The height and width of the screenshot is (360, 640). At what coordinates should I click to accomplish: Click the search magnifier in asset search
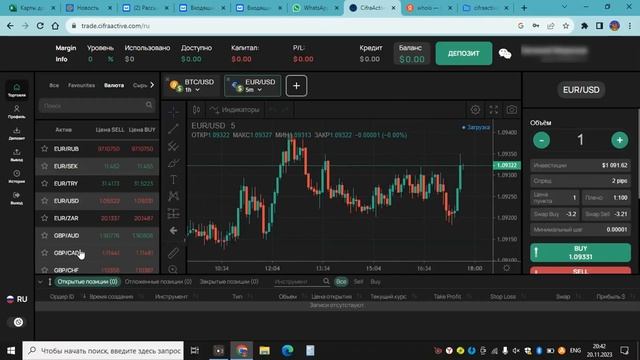[x=149, y=105]
